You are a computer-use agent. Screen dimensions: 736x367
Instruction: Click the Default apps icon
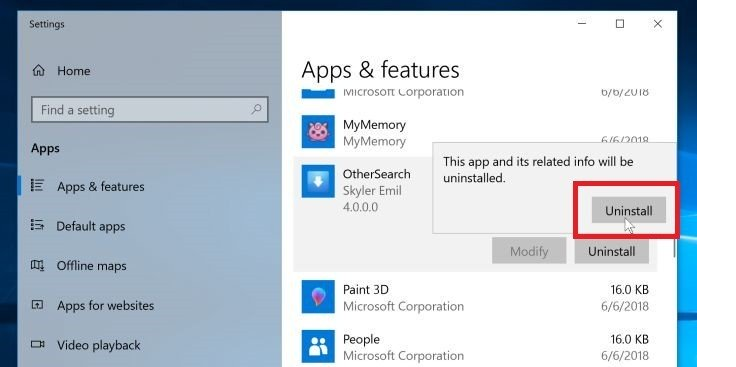click(38, 225)
